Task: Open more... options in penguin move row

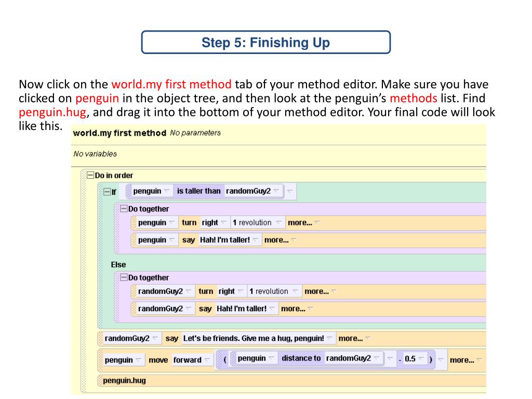Action: 465,360
